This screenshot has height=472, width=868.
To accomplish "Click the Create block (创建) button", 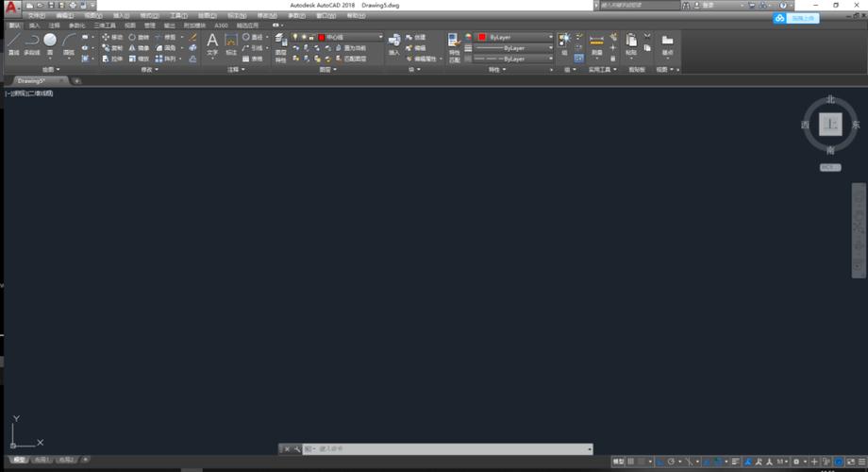I will [x=416, y=37].
